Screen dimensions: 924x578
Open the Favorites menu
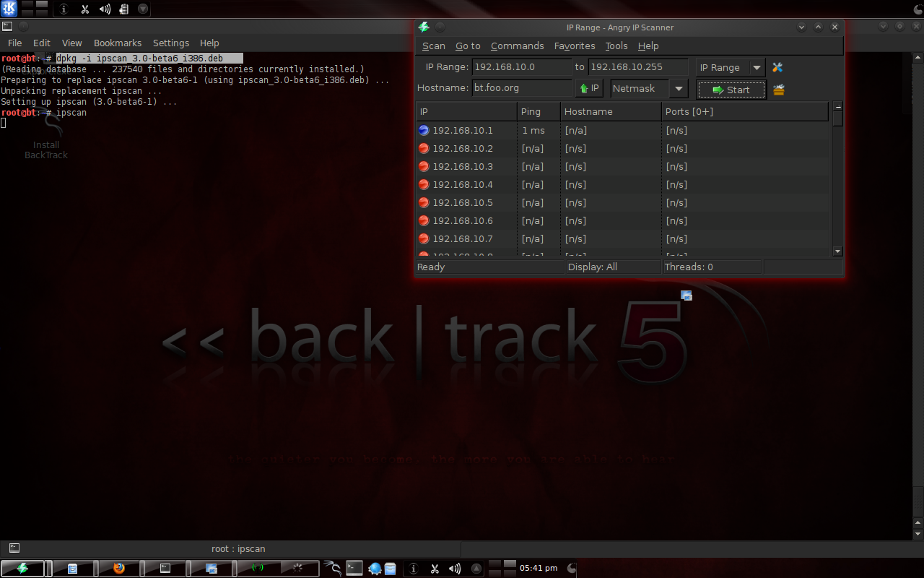point(575,46)
